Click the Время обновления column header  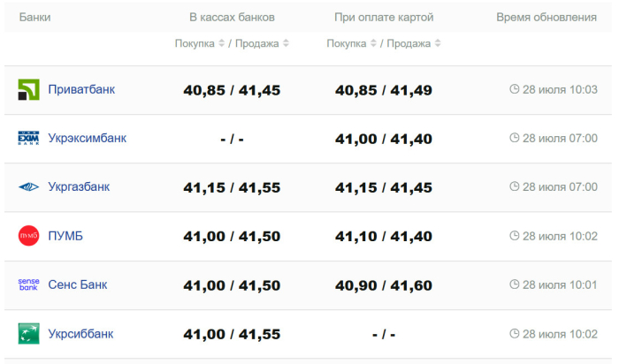tap(546, 18)
